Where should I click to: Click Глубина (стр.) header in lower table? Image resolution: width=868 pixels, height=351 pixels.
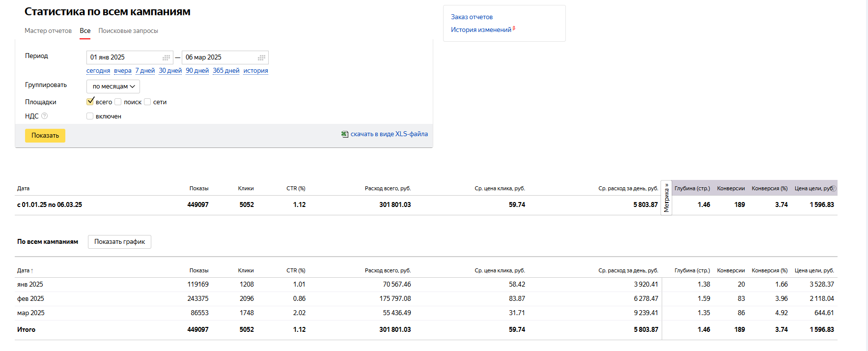click(692, 270)
